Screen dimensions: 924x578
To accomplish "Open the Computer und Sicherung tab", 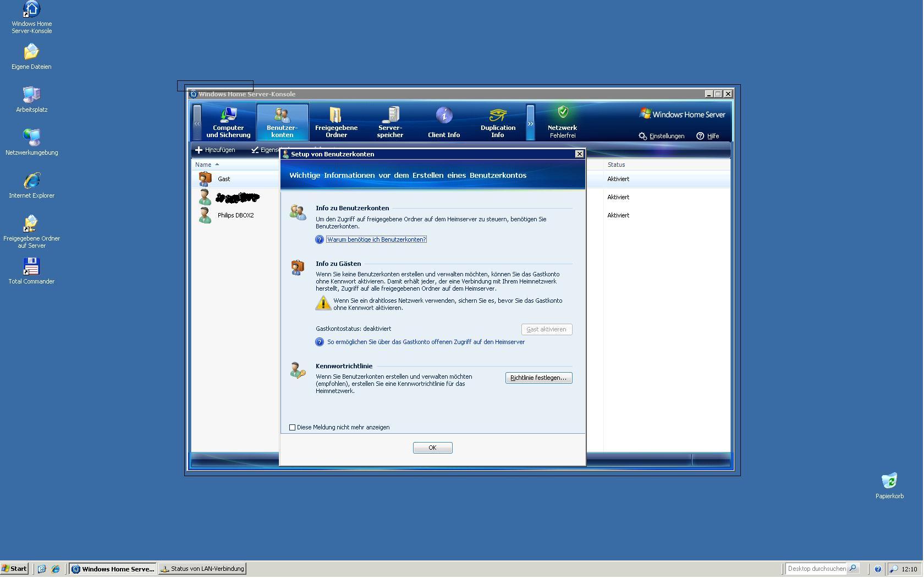I will [x=228, y=123].
